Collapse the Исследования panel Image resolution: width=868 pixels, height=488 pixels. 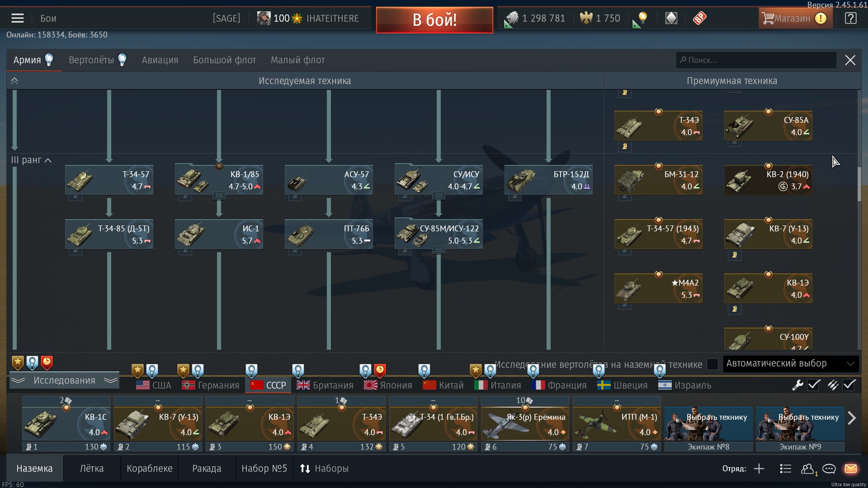(x=64, y=380)
